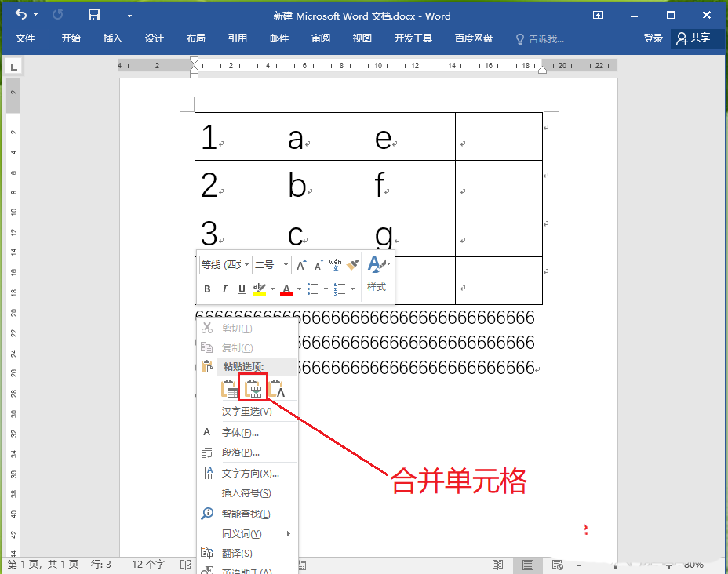728x574 pixels.
Task: Apply the yellow text highlight color
Action: [x=260, y=289]
